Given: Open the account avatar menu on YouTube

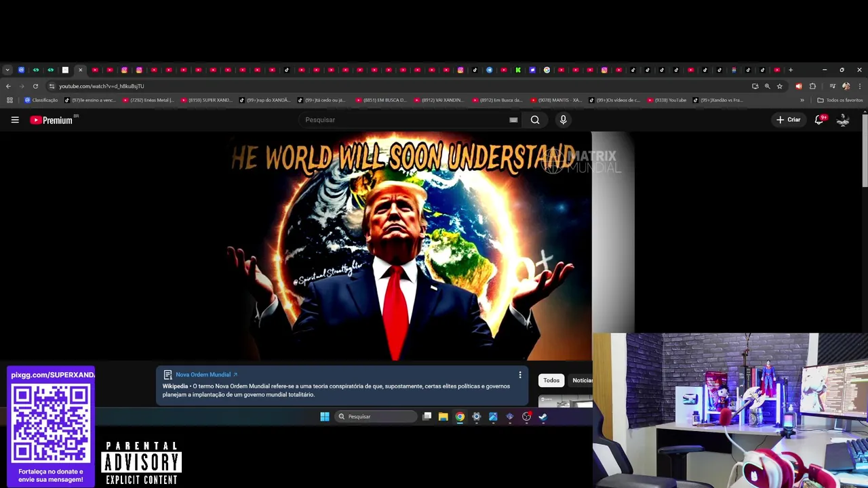Looking at the screenshot, I should click(x=843, y=120).
